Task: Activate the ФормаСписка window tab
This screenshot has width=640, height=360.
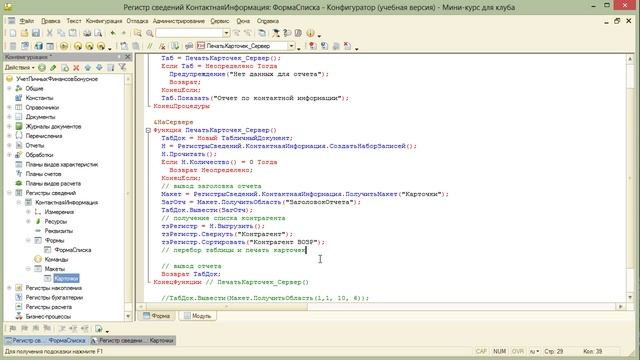Action: tap(46, 340)
